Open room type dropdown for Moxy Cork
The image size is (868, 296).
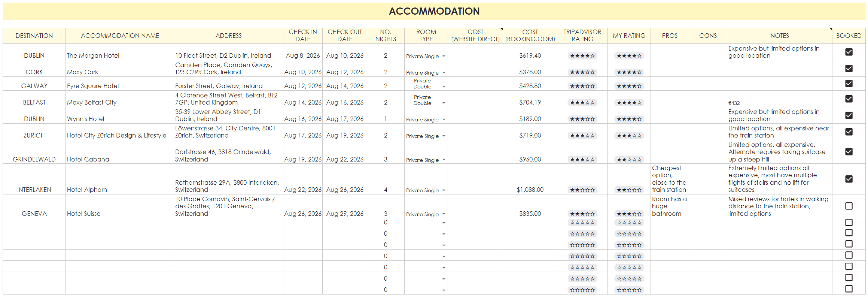click(x=444, y=73)
